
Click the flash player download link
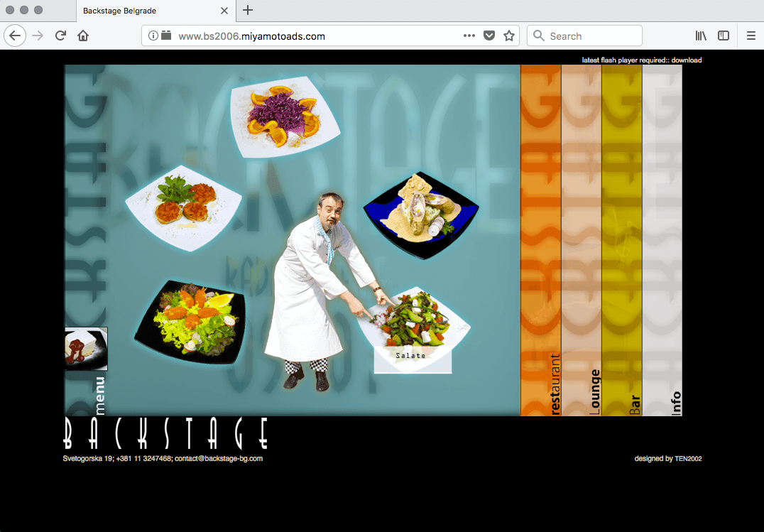click(x=686, y=60)
